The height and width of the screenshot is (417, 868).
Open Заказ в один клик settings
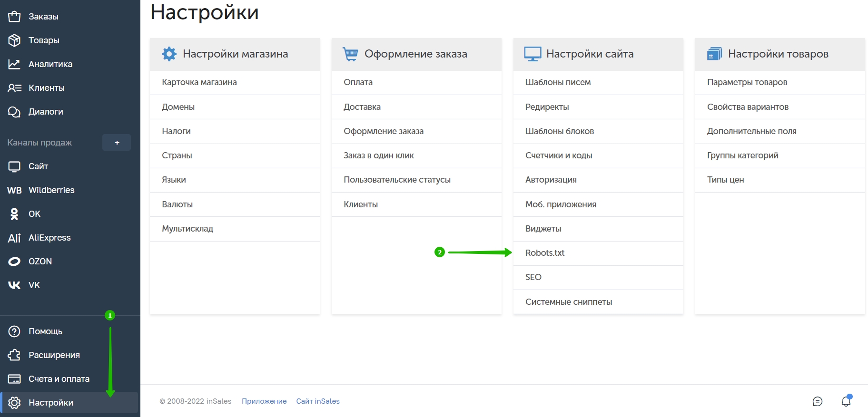(x=416, y=155)
